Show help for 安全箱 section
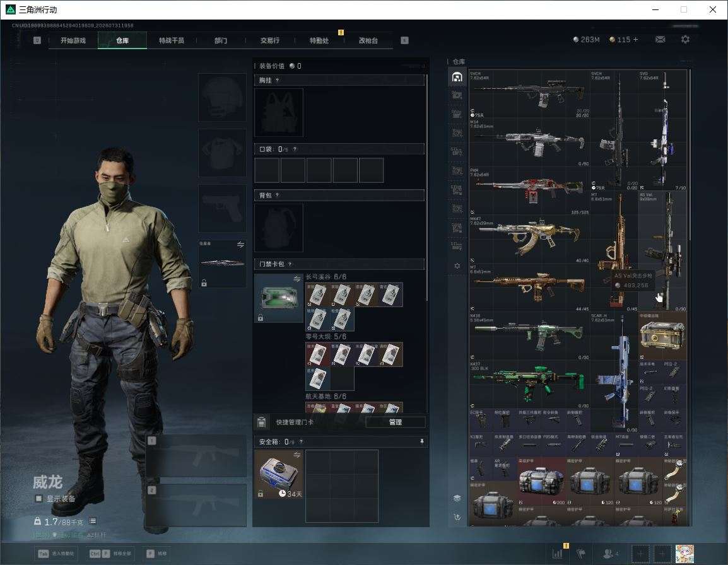 coord(301,441)
